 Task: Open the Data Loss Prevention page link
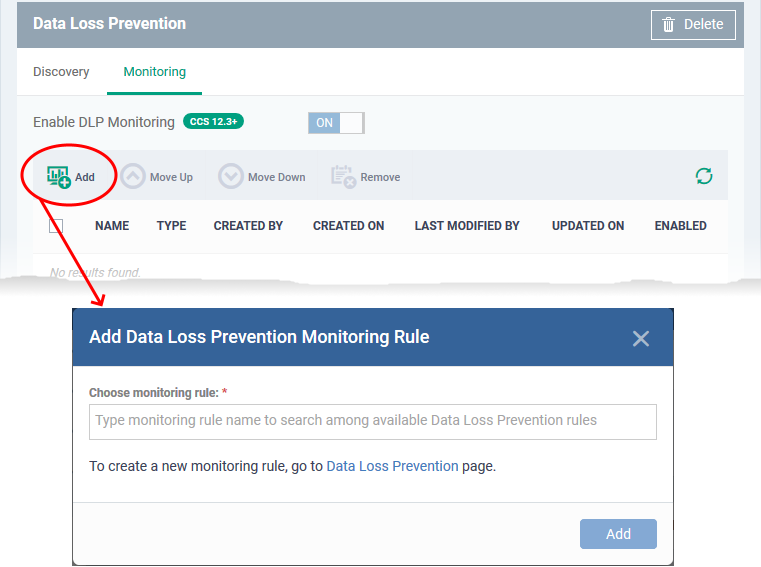click(x=392, y=466)
